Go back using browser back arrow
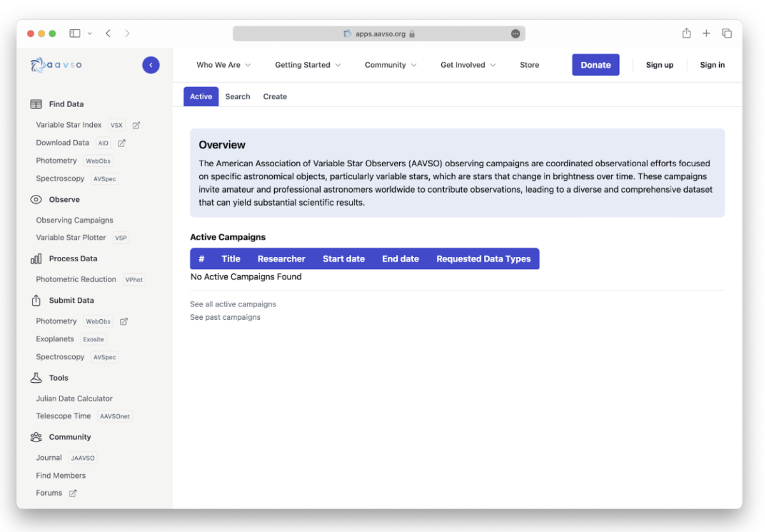Screen dimensions: 765x532 (108, 33)
